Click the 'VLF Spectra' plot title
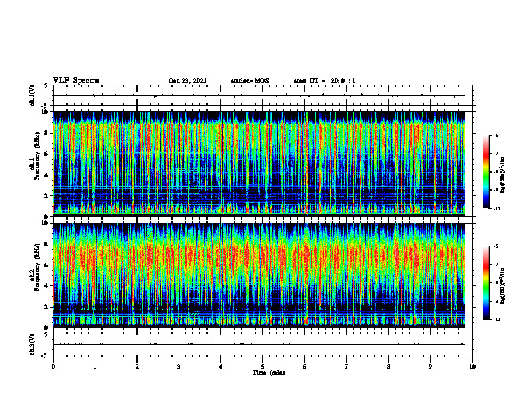The image size is (532, 411). (x=77, y=81)
